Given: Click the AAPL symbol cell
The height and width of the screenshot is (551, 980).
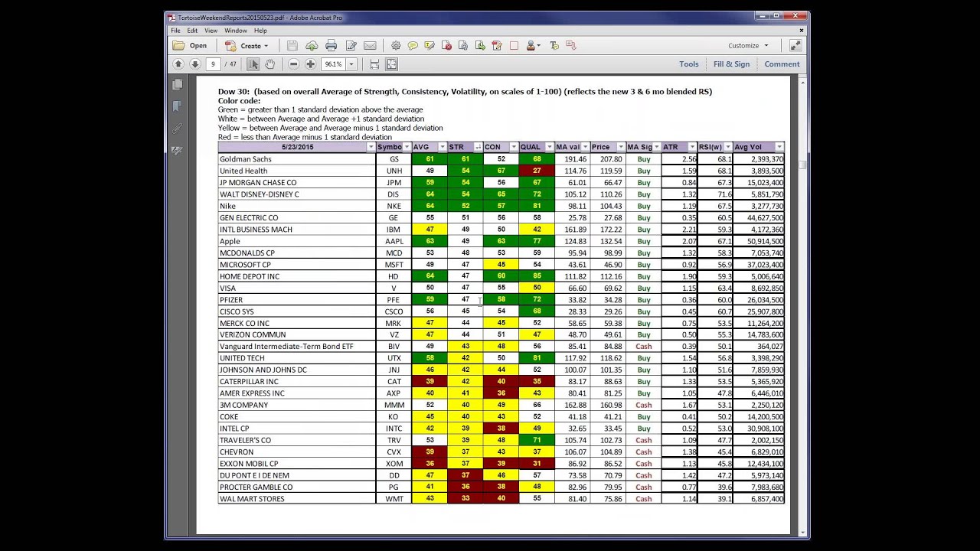Looking at the screenshot, I should coord(394,241).
